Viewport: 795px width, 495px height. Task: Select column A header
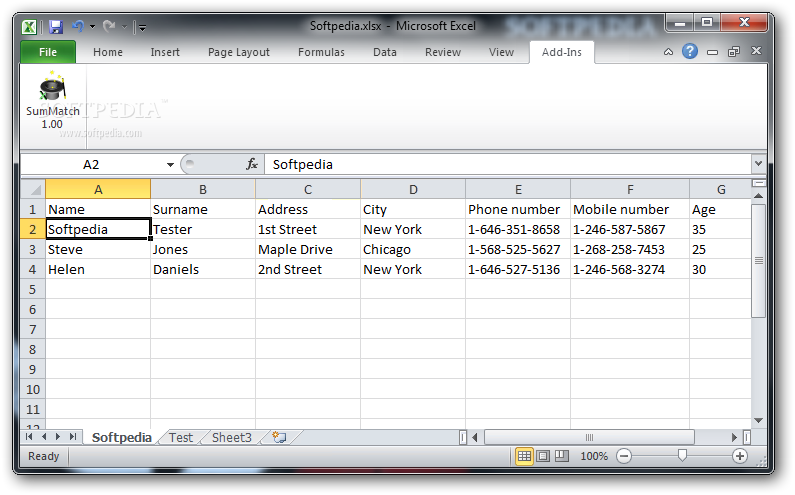[98, 189]
